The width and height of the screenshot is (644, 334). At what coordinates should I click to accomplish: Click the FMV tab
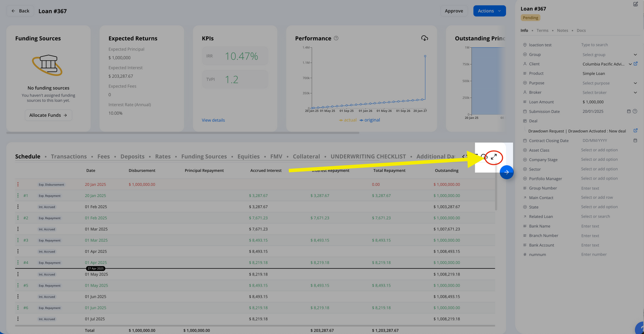[276, 156]
